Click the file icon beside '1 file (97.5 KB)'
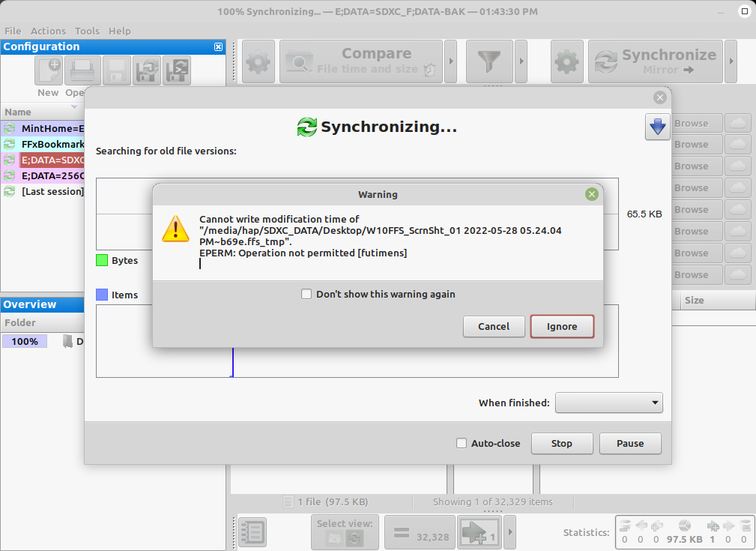 (288, 502)
